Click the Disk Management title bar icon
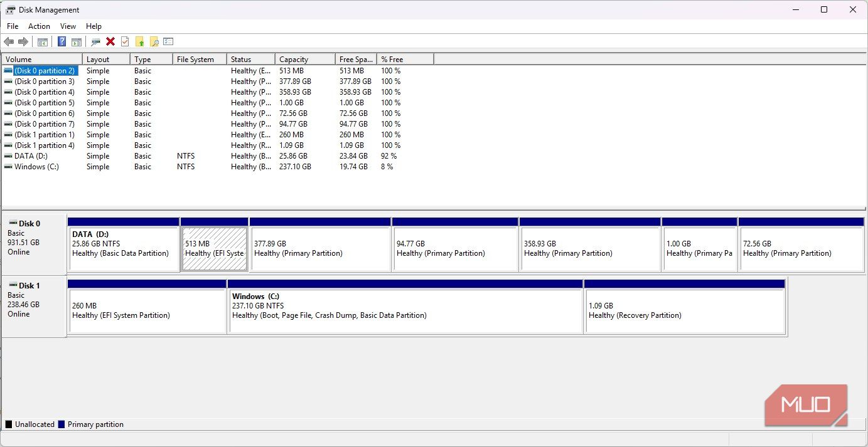The image size is (868, 447). point(11,9)
